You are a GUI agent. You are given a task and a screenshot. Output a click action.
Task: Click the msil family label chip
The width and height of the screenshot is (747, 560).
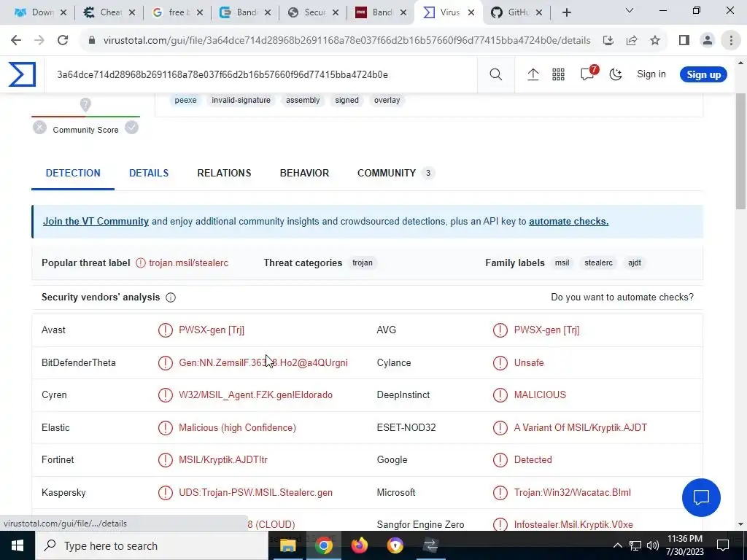click(562, 262)
